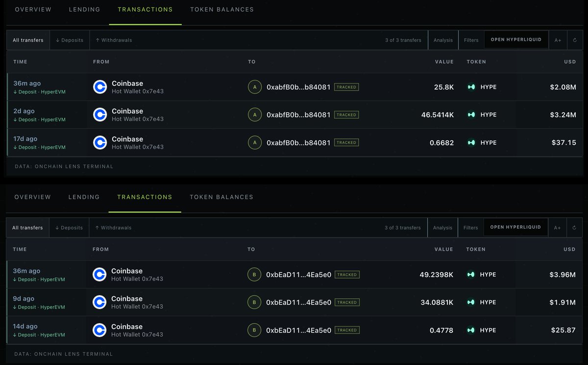Click the Coinbase logo in the 34.0881K HYPE row

(99, 302)
